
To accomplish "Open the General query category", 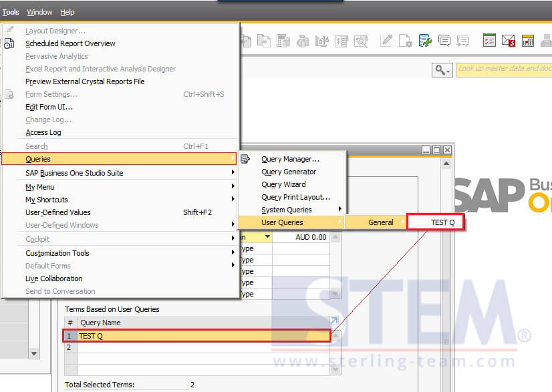I will (376, 222).
